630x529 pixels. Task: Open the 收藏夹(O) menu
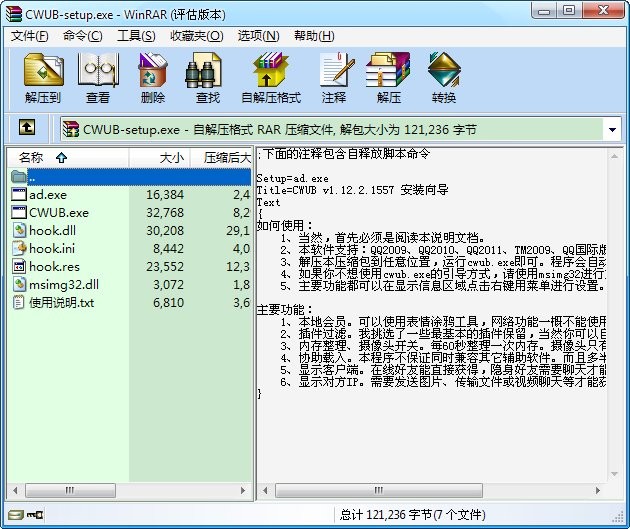196,36
